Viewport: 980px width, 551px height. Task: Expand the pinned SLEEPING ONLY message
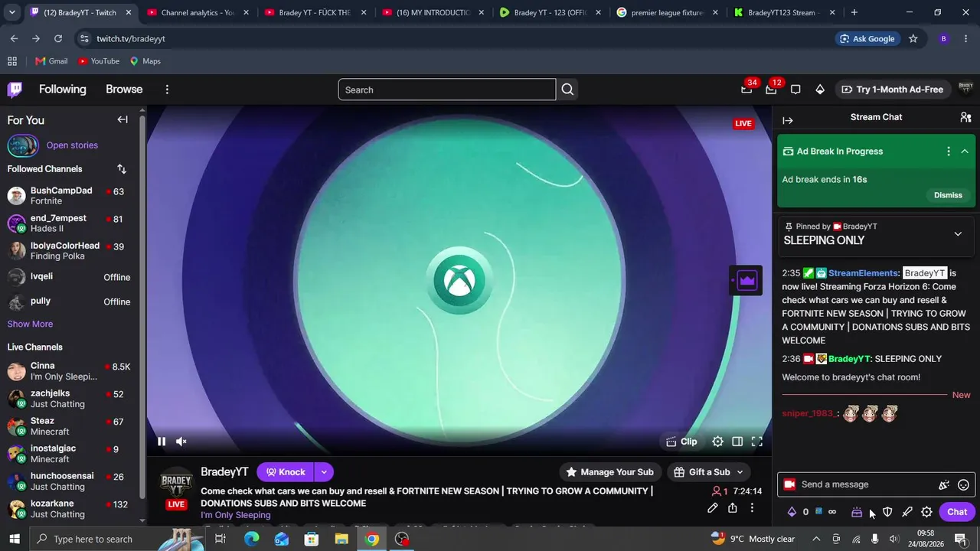coord(958,234)
